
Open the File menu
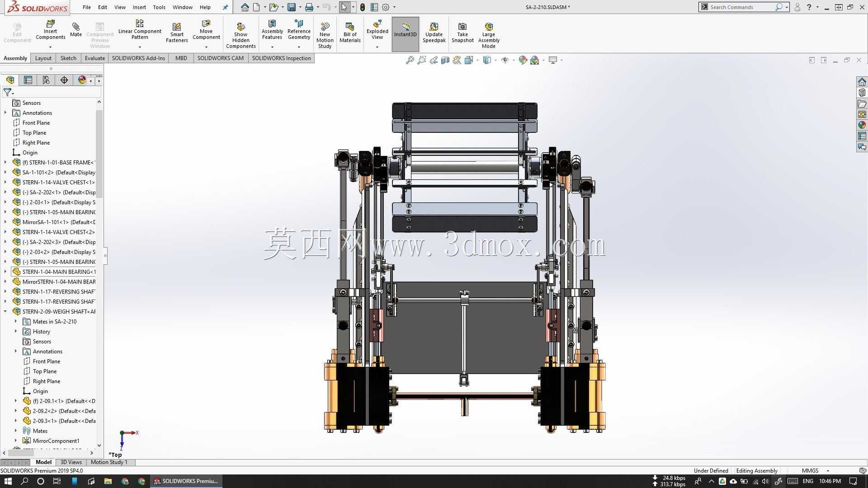pos(86,7)
